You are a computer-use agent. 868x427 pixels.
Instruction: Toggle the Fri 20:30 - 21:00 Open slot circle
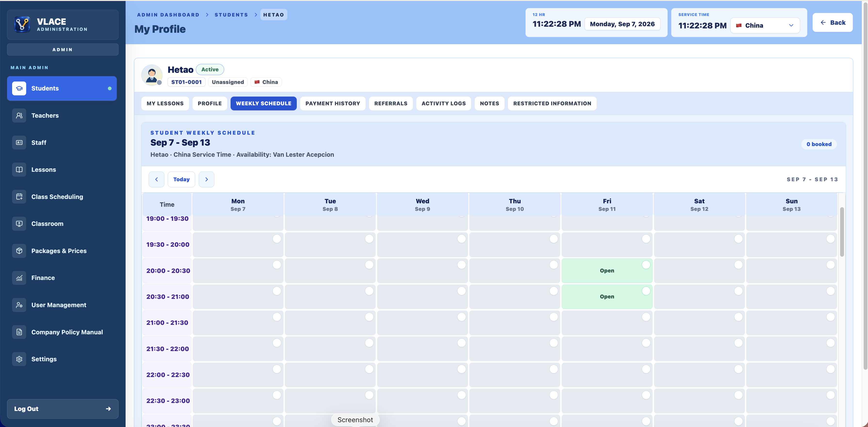pos(646,291)
